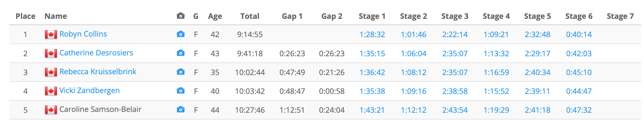Click Stage 6 time 0:45:10

pyautogui.click(x=579, y=72)
